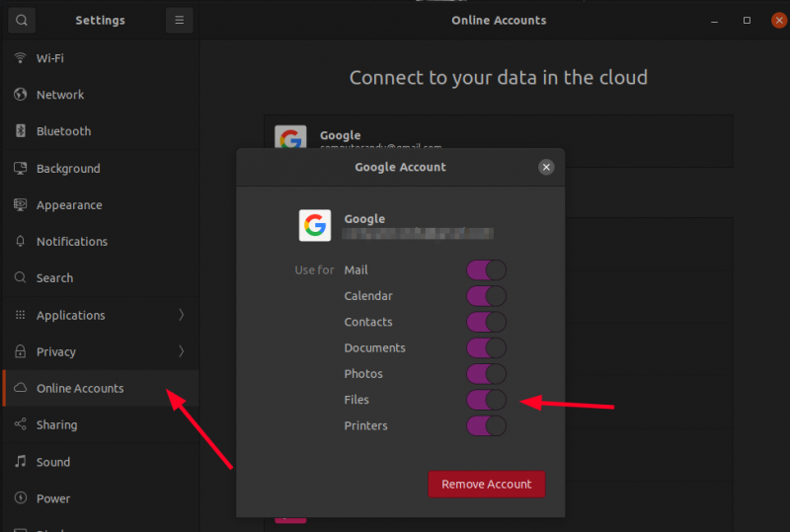Click the Sound music note icon
Image resolution: width=790 pixels, height=532 pixels.
(x=20, y=462)
